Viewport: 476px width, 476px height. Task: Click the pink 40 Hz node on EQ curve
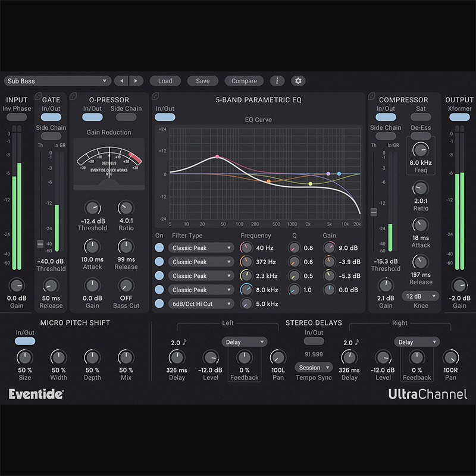tap(217, 156)
